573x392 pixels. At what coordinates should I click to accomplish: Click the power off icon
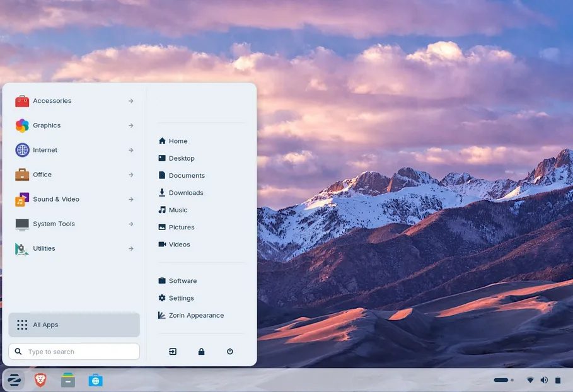coord(230,352)
